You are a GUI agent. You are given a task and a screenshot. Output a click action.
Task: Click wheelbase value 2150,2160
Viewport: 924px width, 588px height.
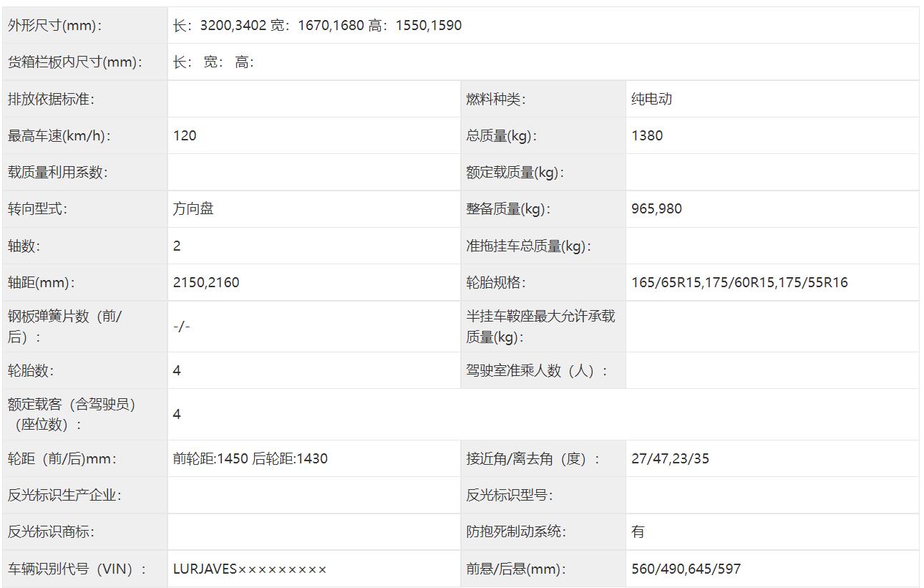coord(206,283)
